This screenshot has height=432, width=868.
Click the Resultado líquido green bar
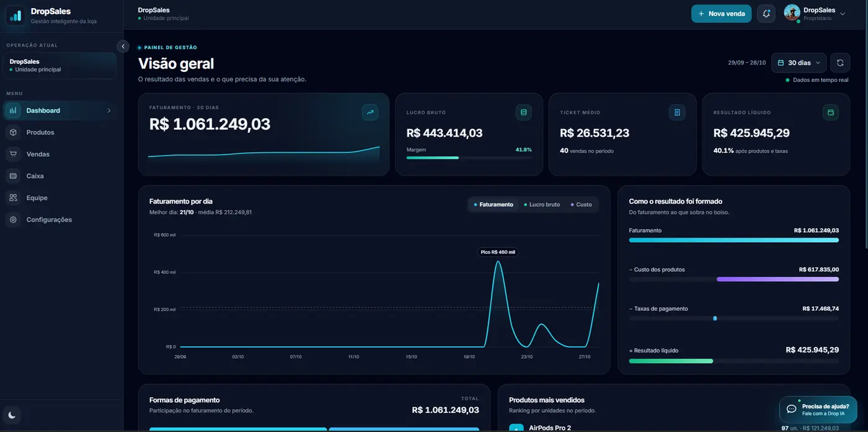[671, 361]
